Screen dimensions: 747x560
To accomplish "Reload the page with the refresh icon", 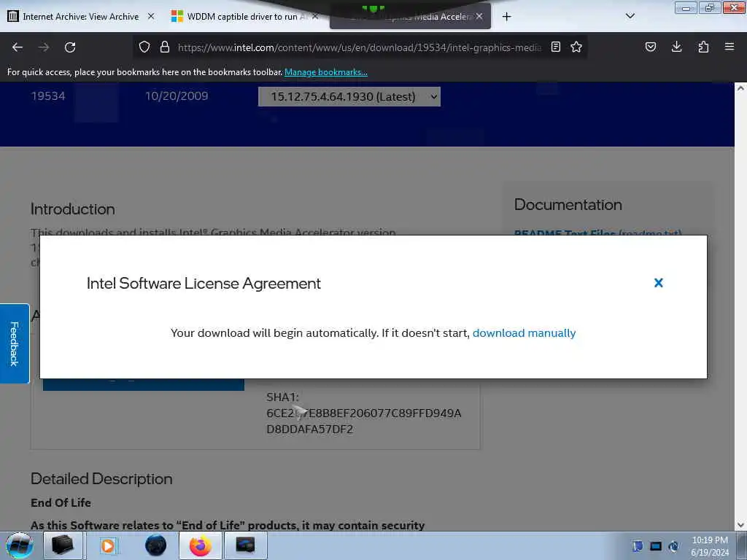I will pos(70,47).
